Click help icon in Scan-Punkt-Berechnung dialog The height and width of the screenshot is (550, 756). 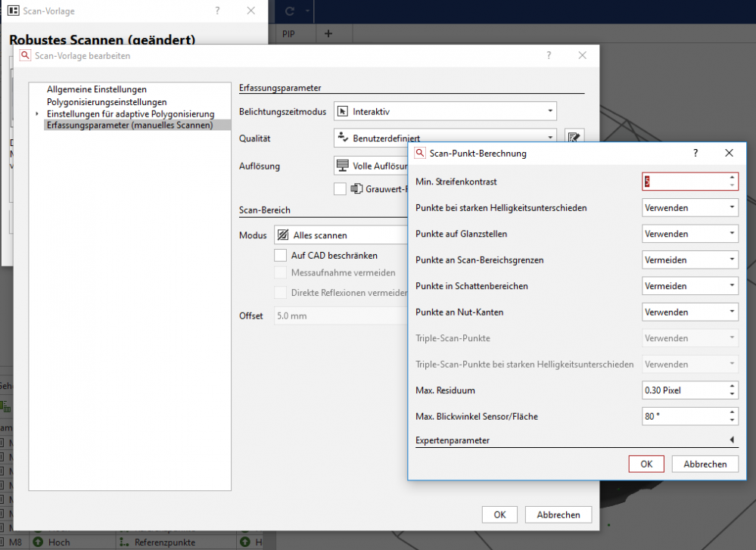[x=695, y=153]
